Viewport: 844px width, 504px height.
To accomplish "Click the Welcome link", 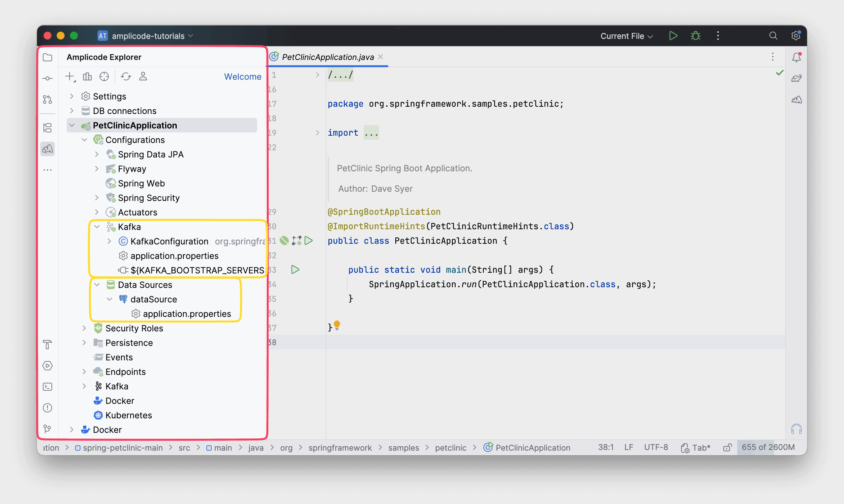I will (x=243, y=77).
